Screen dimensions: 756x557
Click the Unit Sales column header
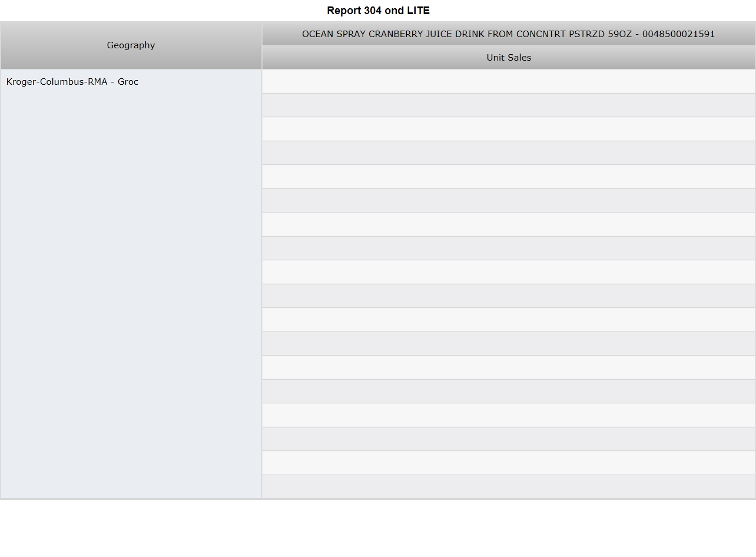tap(508, 58)
